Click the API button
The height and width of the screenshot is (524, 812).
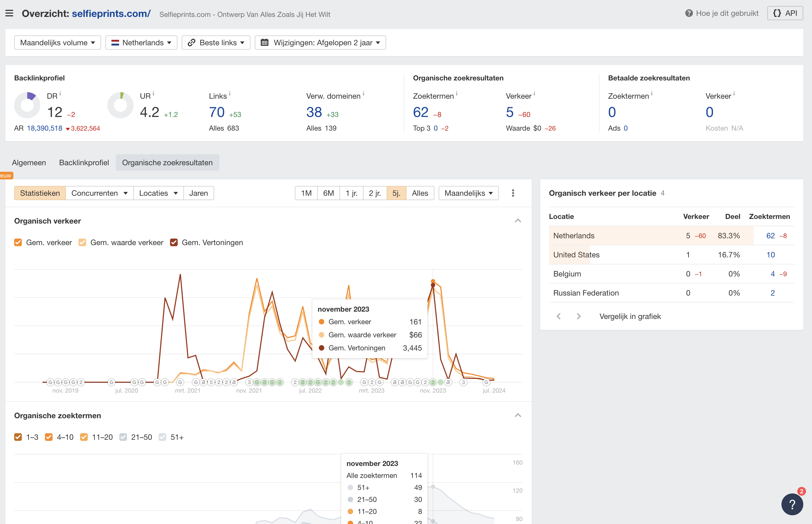[785, 13]
